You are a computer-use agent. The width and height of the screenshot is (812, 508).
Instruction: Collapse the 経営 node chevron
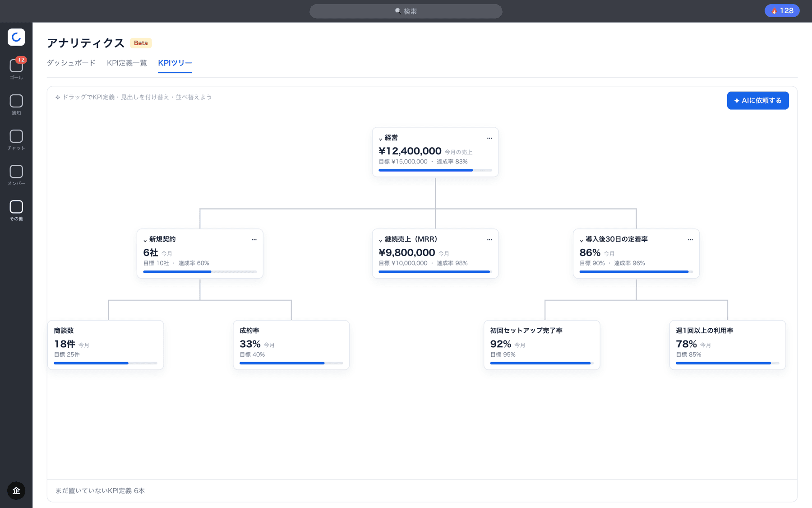(x=380, y=139)
